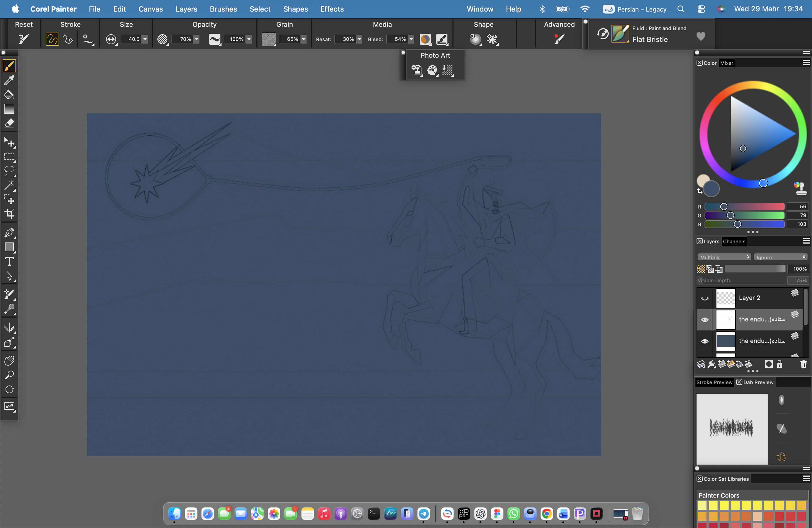Close the Color panel checkbox
Screen dimensions: 812x528
click(x=699, y=63)
